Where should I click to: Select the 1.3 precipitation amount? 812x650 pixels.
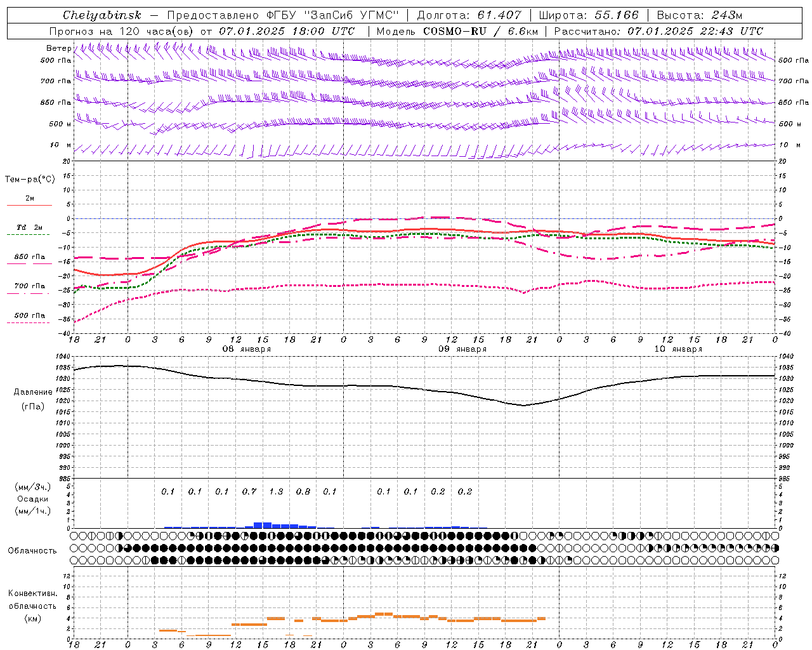(276, 491)
